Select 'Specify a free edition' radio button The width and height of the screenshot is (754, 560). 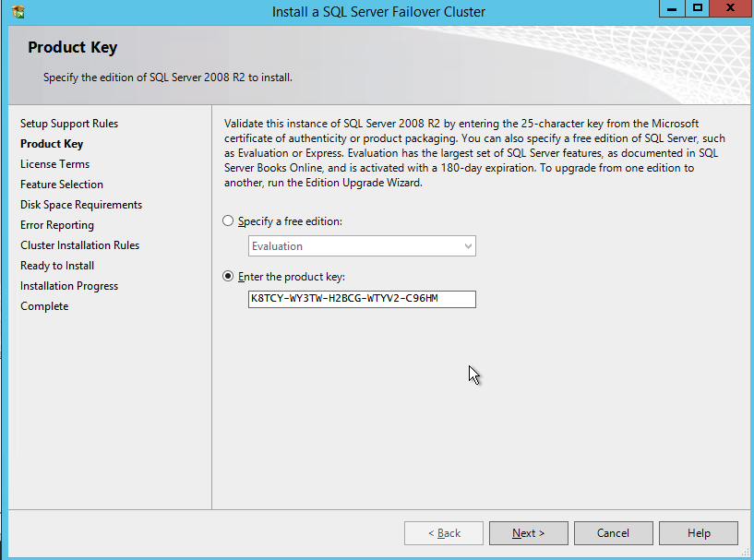[229, 221]
